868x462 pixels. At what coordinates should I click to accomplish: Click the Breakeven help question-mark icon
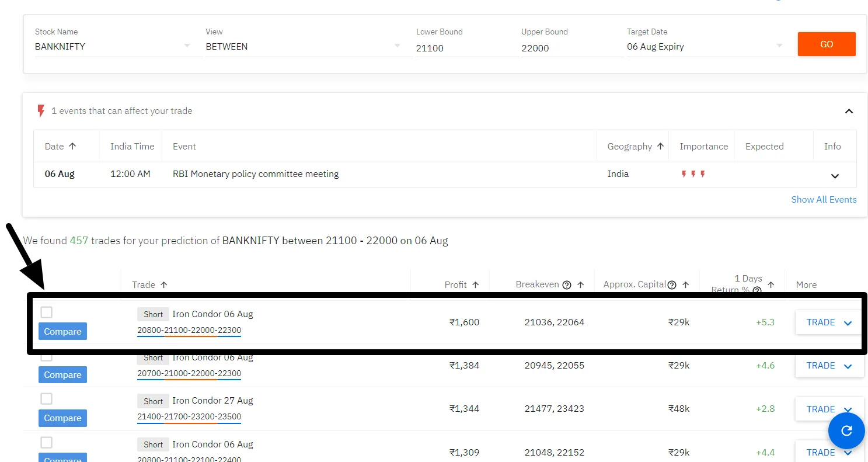(566, 285)
